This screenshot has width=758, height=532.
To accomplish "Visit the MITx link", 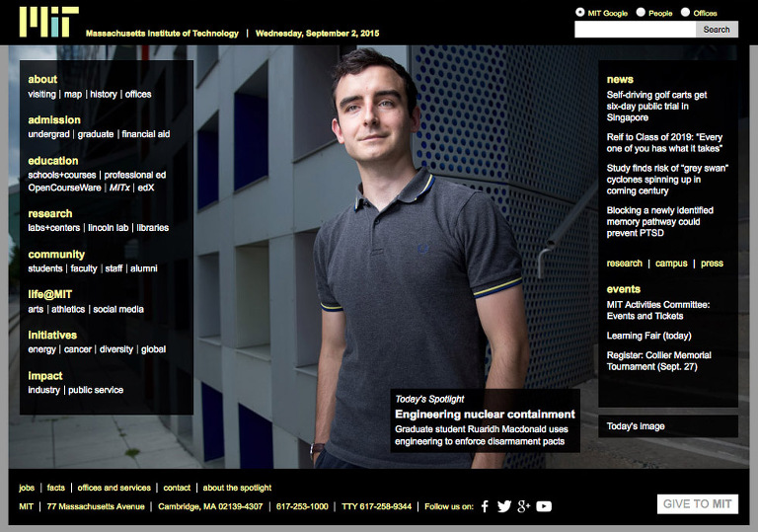I will click(119, 188).
